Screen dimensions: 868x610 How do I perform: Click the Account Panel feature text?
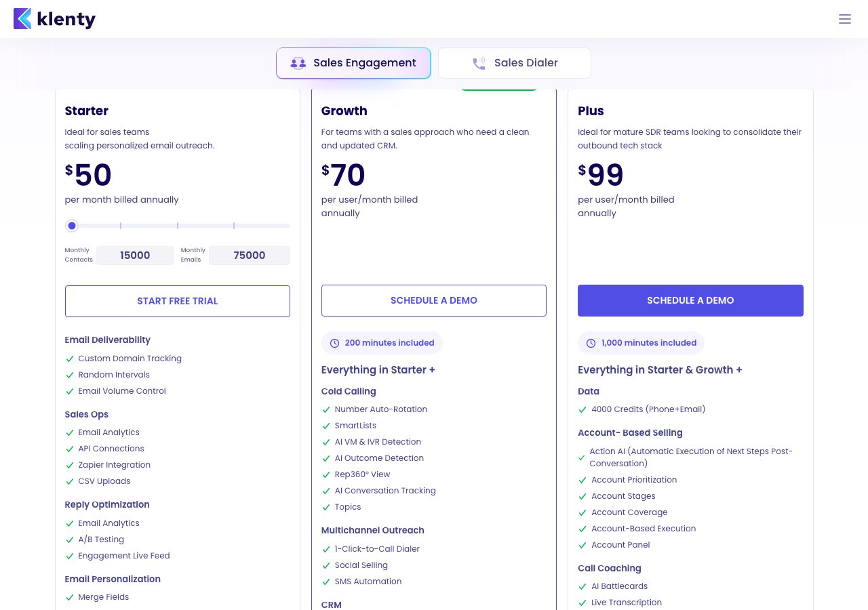pyautogui.click(x=620, y=545)
